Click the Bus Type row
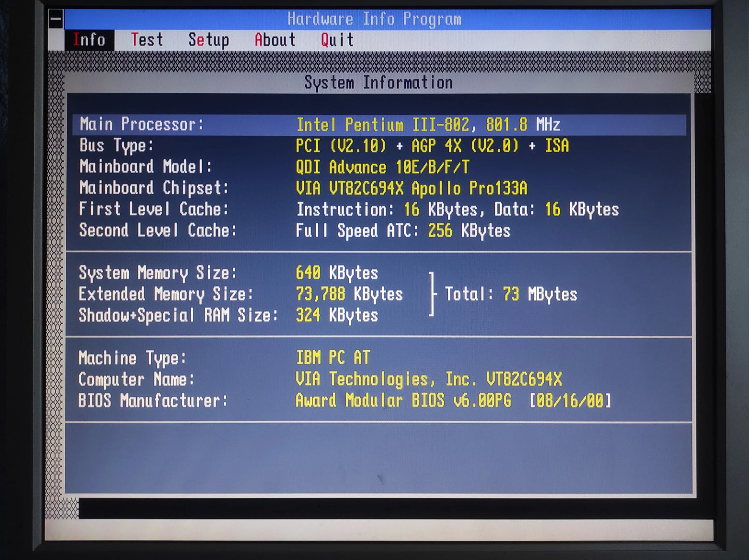Screen dimensions: 749x560 tap(379, 146)
